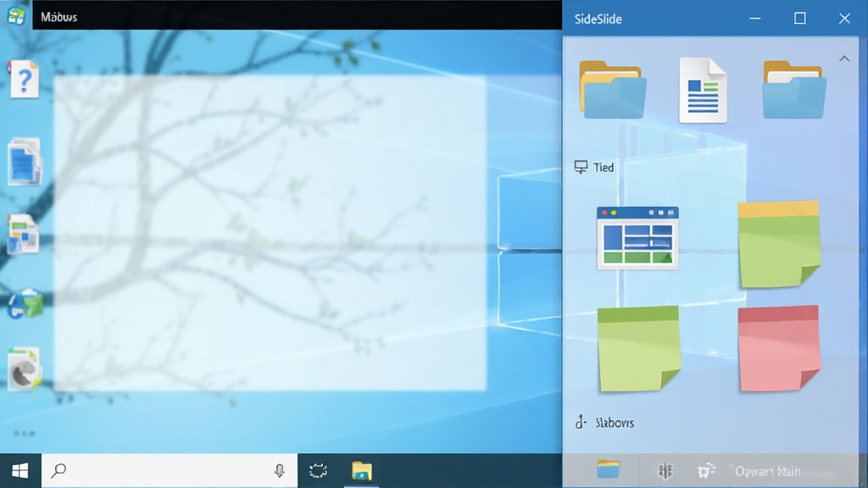Open the help question mark desktop icon
868x488 pixels.
pyautogui.click(x=24, y=79)
